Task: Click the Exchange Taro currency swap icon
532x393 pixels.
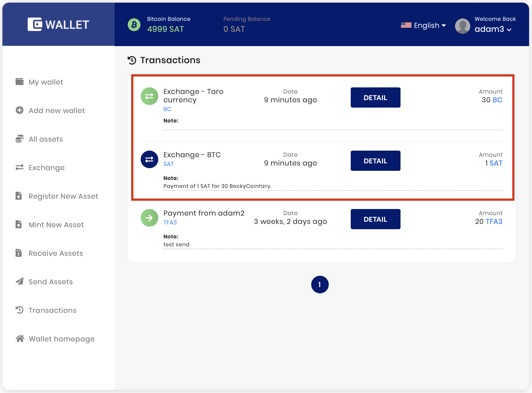Action: click(x=149, y=96)
